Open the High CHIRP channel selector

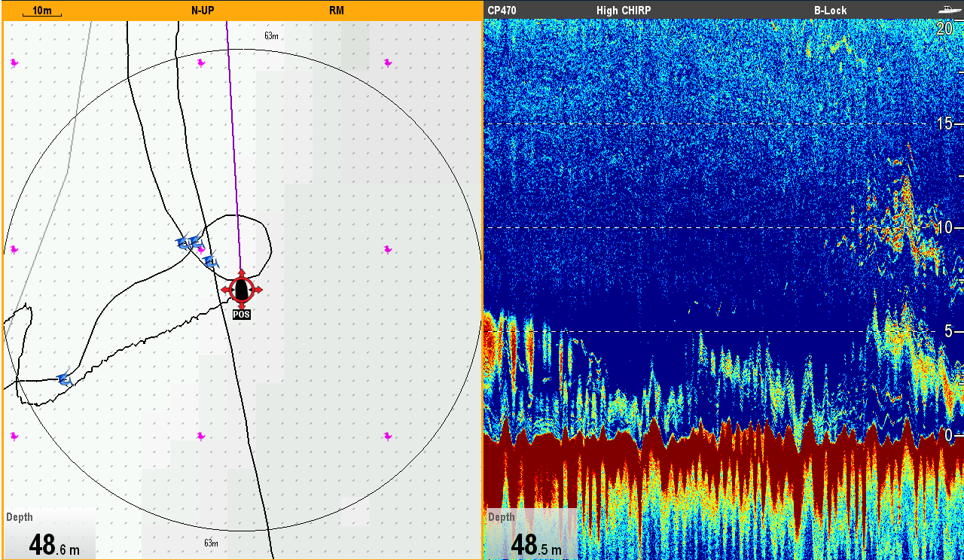pos(624,11)
